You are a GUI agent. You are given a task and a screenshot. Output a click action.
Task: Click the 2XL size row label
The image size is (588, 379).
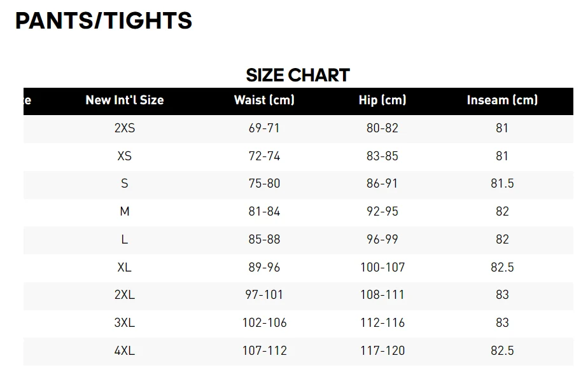[x=125, y=294]
